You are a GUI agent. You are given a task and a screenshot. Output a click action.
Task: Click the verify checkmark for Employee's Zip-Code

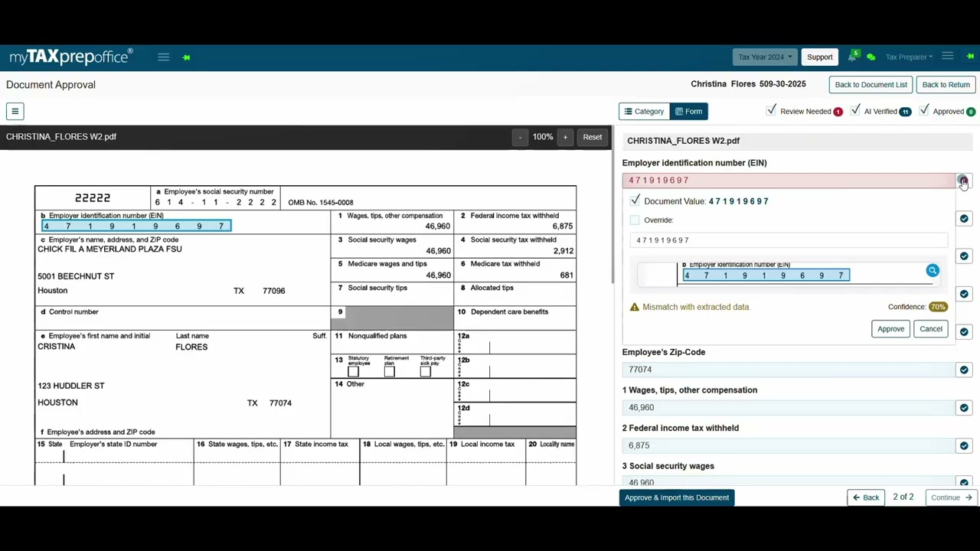click(x=964, y=370)
